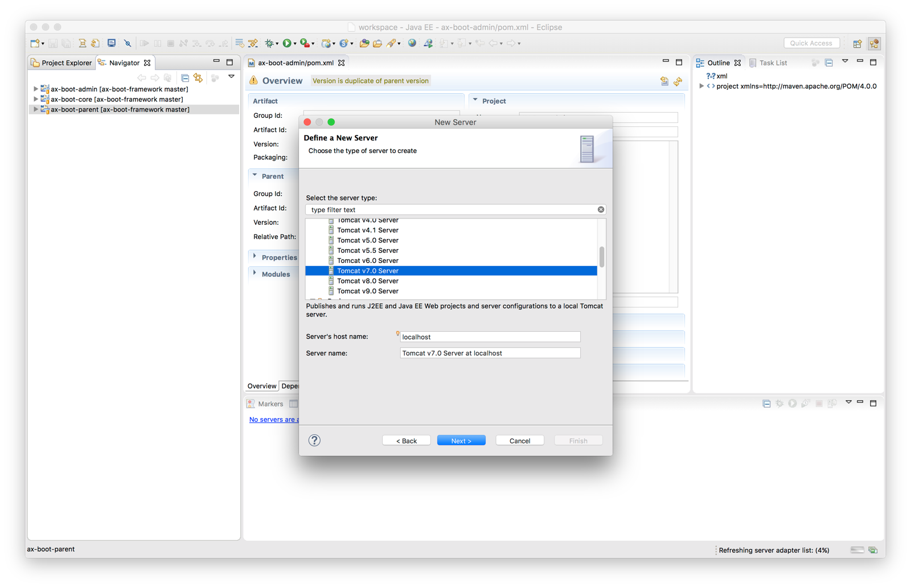The width and height of the screenshot is (911, 588).
Task: Click the New Java Class icon in toolbar
Action: tap(343, 43)
